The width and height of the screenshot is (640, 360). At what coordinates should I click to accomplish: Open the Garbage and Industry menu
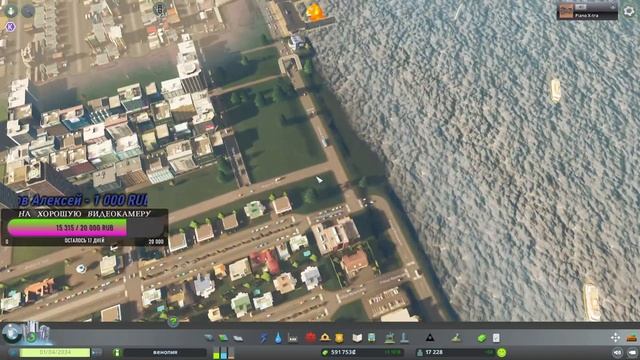pyautogui.click(x=293, y=338)
